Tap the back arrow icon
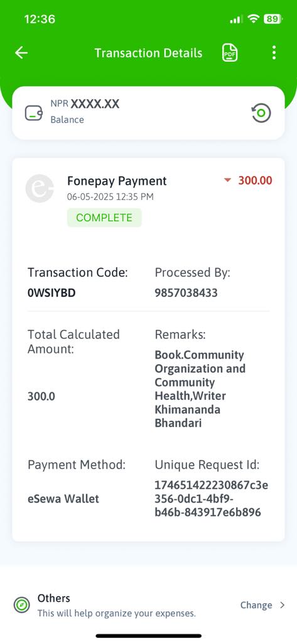297x644 pixels. 21,53
